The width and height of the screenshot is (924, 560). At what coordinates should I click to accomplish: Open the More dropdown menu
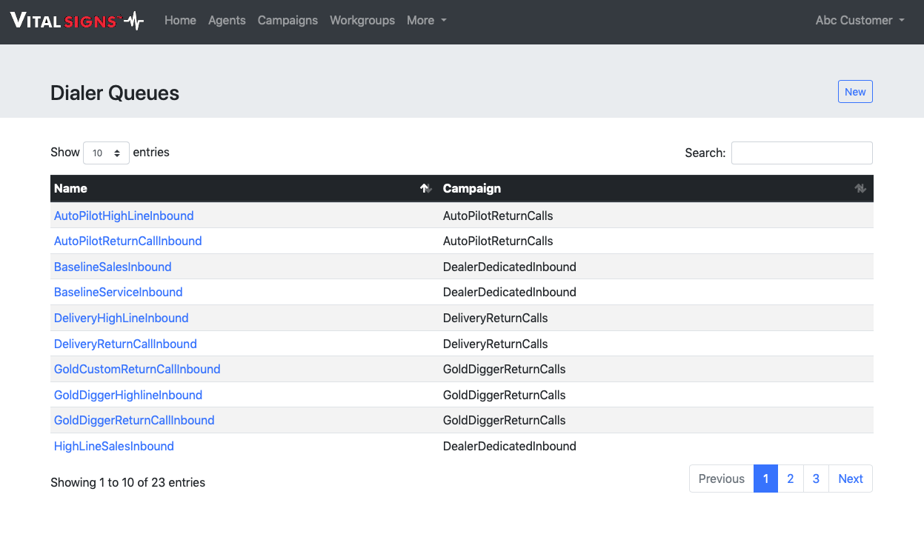[x=426, y=21]
